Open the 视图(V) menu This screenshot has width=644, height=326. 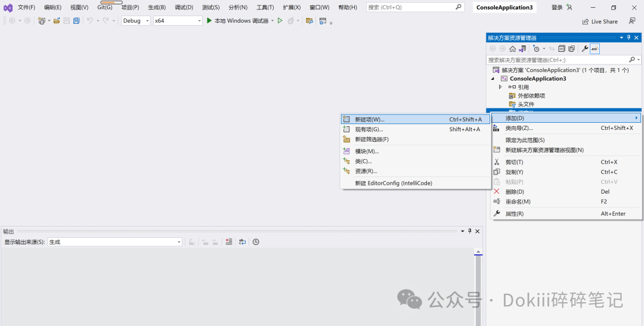pos(79,7)
